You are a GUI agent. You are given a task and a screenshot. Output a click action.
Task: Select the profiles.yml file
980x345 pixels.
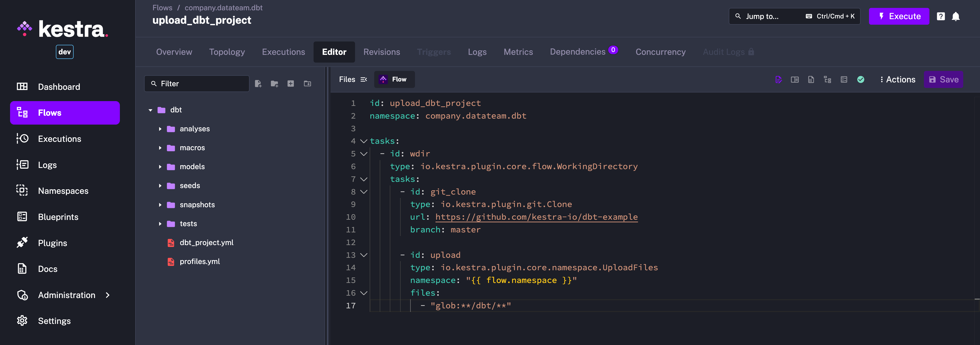[x=199, y=261]
